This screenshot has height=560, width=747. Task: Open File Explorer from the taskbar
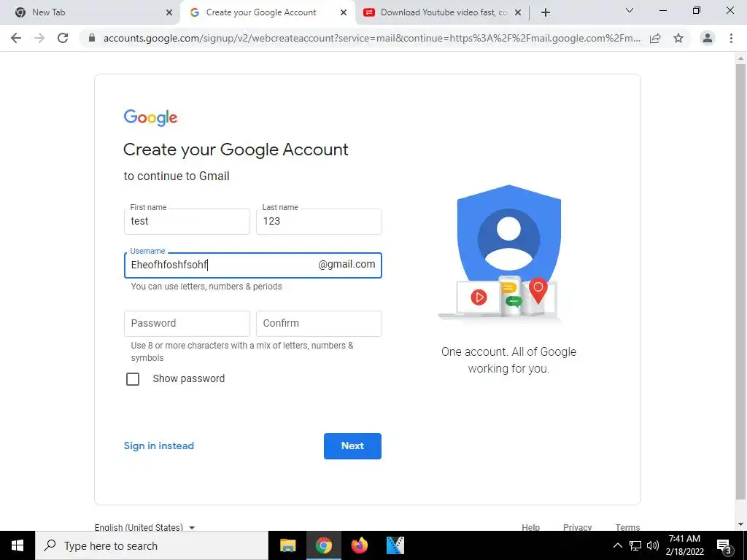click(287, 545)
